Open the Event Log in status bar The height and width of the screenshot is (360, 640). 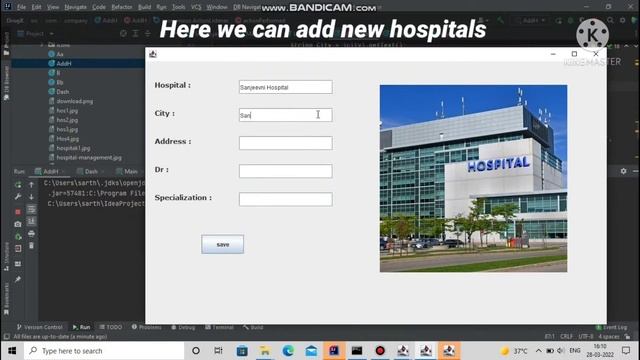[x=611, y=327]
